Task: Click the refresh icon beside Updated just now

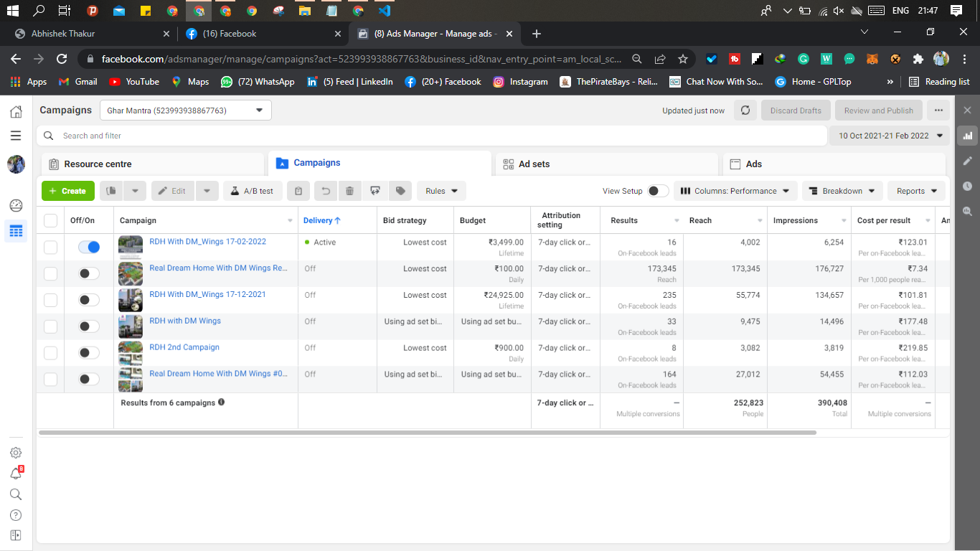Action: [x=745, y=110]
